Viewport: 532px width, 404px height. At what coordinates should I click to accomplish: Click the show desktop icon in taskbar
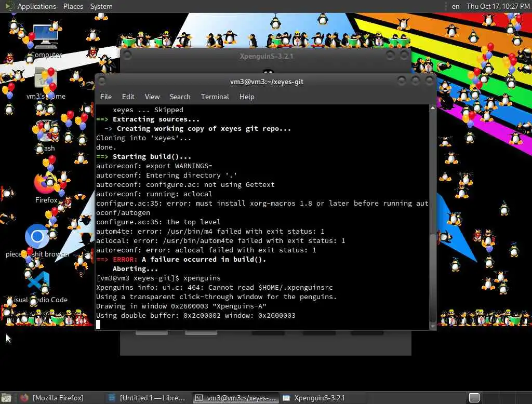click(6, 398)
